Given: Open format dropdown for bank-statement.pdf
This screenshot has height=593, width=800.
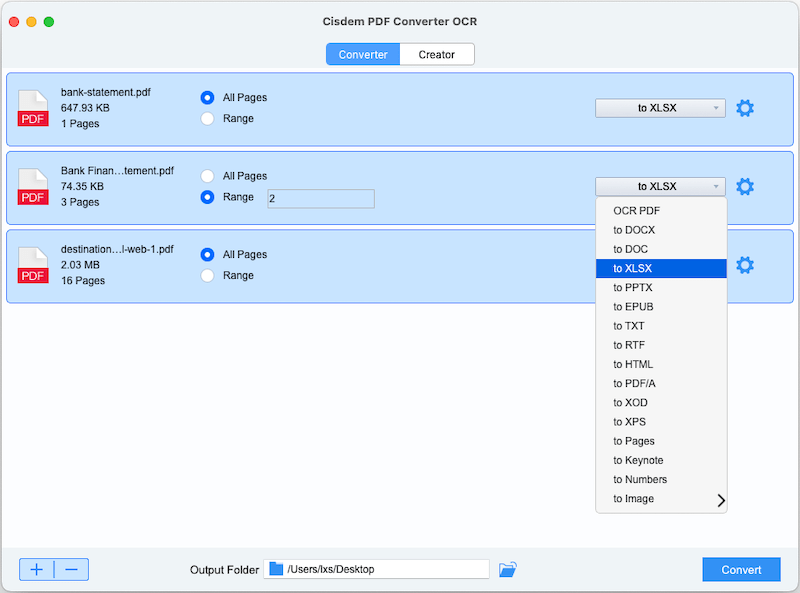Looking at the screenshot, I should 660,108.
